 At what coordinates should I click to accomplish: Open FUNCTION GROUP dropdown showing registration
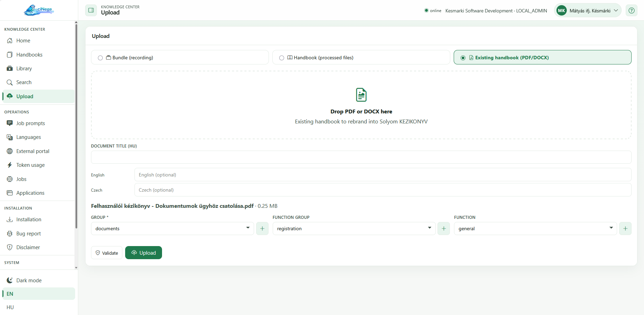click(x=354, y=228)
